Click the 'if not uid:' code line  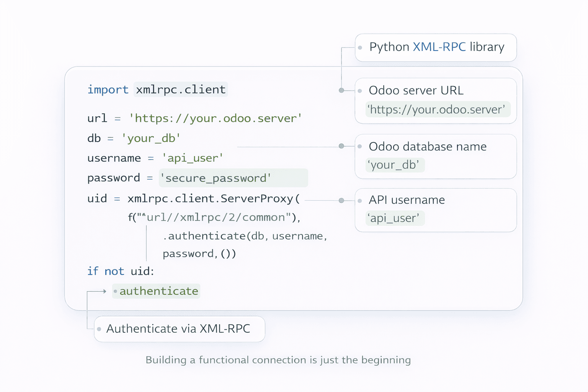(x=121, y=271)
